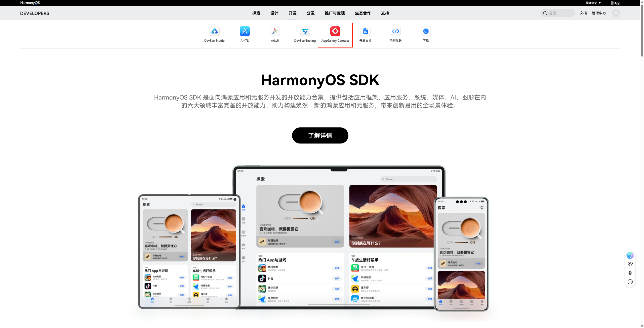Open DevEco Studio icon
This screenshot has width=644, height=328.
(214, 31)
